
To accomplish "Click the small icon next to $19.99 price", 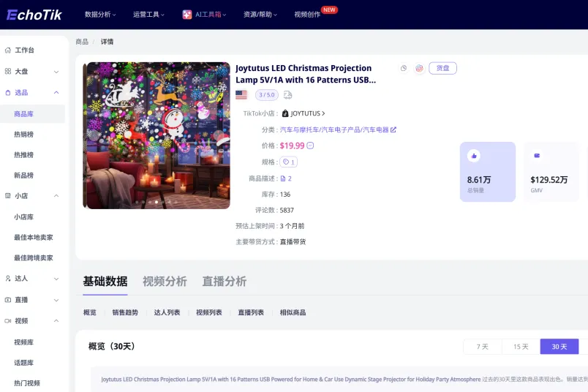I will pyautogui.click(x=311, y=146).
